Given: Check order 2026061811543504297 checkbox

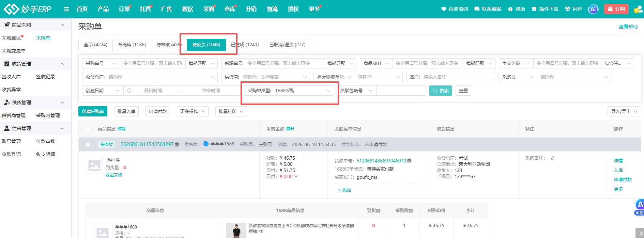Looking at the screenshot, I should tap(88, 144).
